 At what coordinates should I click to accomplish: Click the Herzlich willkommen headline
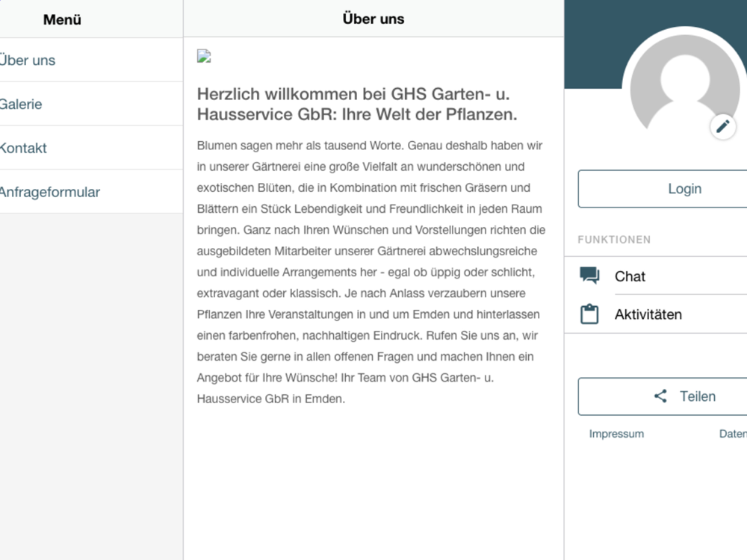click(357, 105)
